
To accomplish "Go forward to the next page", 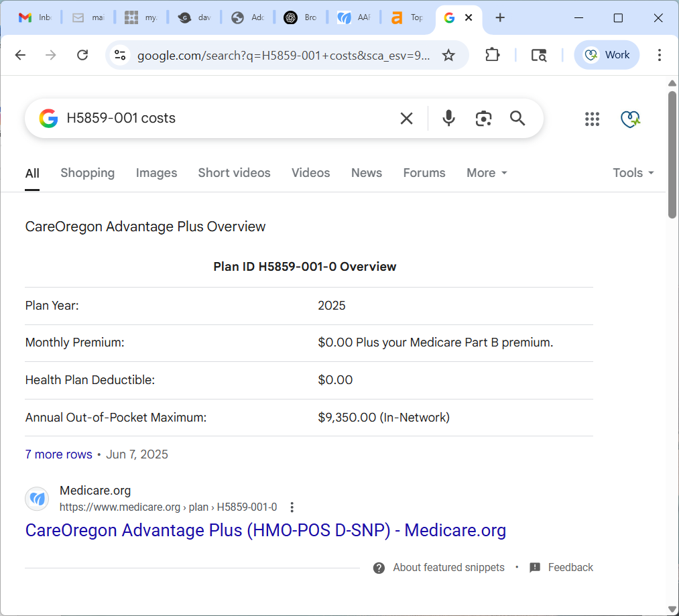I will coord(51,55).
